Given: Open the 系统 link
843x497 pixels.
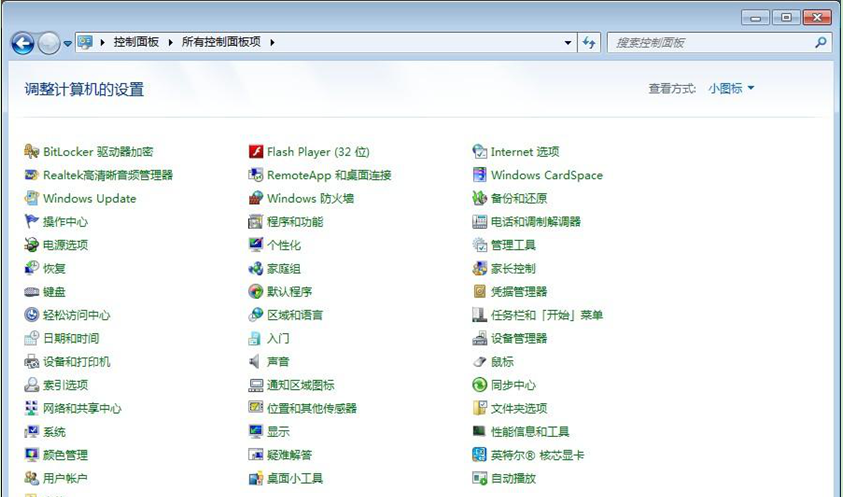Looking at the screenshot, I should coord(54,431).
